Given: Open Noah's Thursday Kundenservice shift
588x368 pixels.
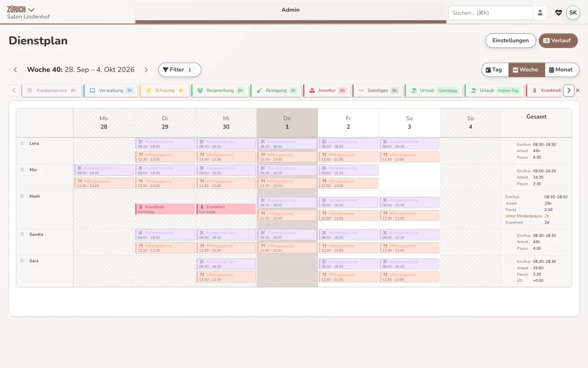Looking at the screenshot, I should pos(287,202).
